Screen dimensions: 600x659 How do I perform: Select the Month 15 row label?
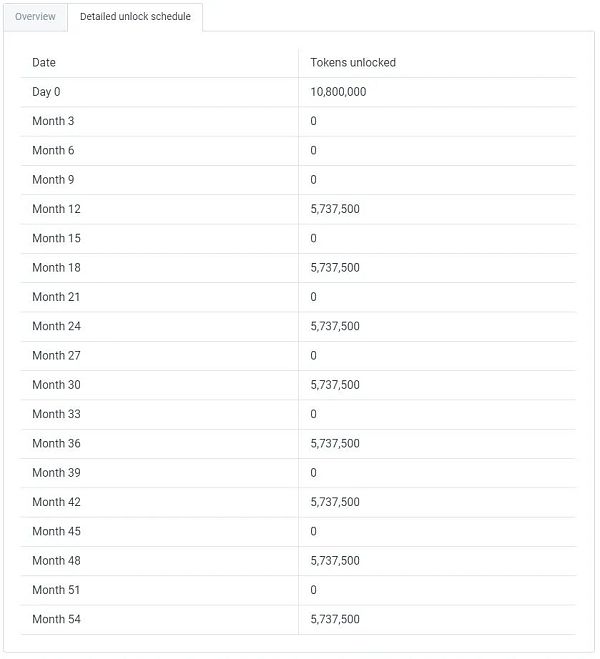[x=56, y=238]
